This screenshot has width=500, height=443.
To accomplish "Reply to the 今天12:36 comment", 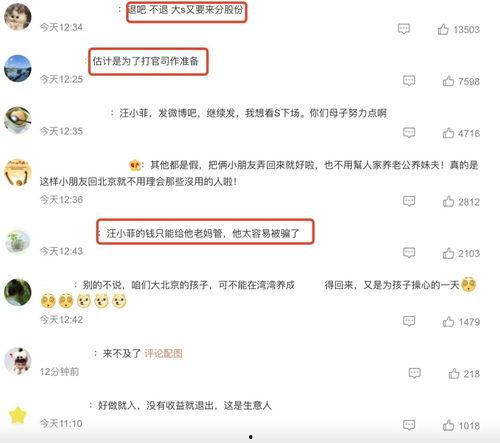I will (409, 201).
